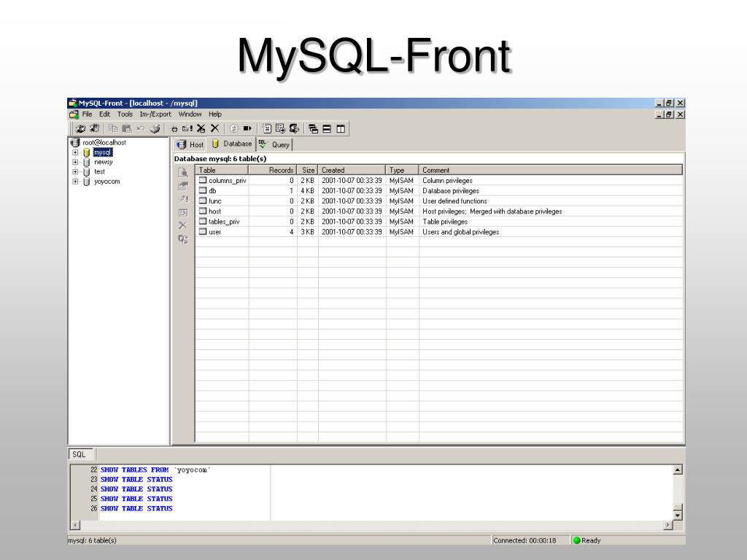Select the columns_priv table row
The height and width of the screenshot is (560, 747).
(x=439, y=181)
